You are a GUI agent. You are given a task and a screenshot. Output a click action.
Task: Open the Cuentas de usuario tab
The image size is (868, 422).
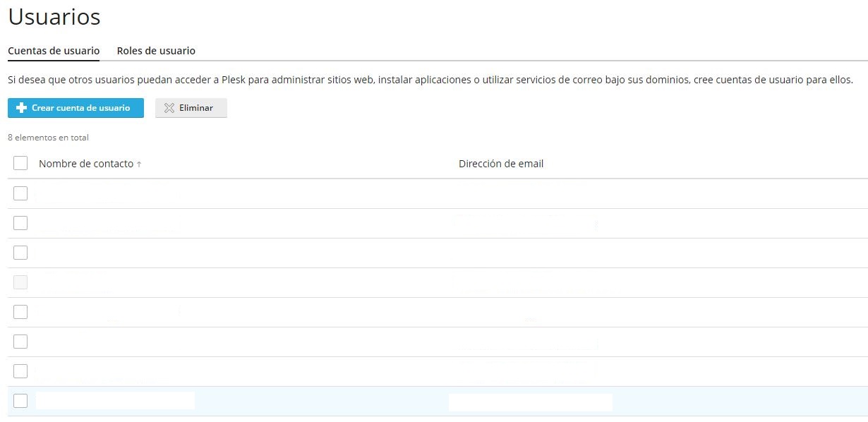pos(54,51)
